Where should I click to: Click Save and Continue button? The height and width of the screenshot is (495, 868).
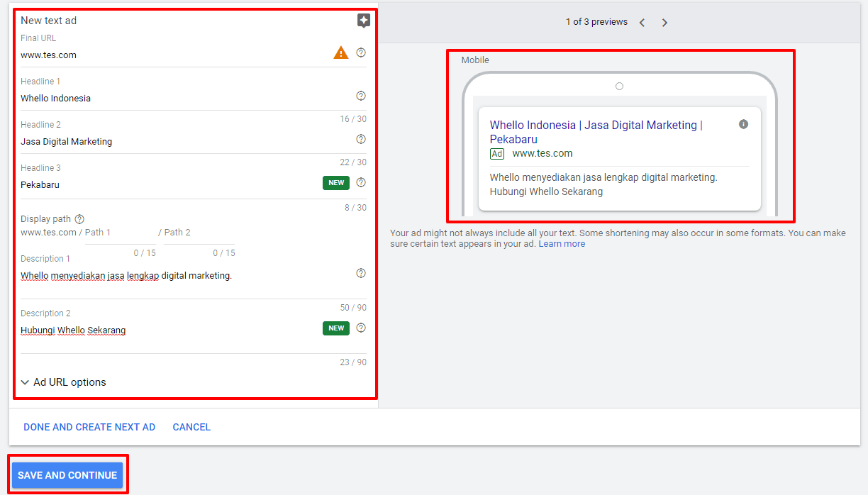pyautogui.click(x=67, y=475)
